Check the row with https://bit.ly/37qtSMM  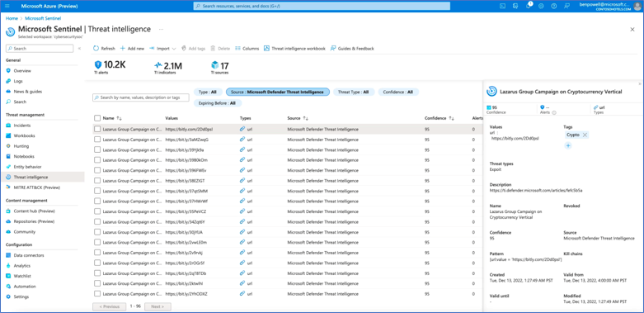click(97, 191)
